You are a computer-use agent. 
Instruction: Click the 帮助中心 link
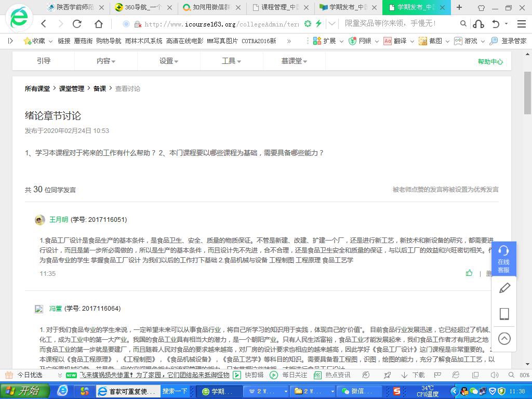coord(490,62)
